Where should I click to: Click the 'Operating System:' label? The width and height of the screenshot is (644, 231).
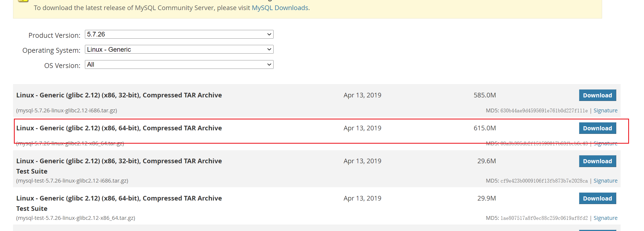click(x=51, y=50)
